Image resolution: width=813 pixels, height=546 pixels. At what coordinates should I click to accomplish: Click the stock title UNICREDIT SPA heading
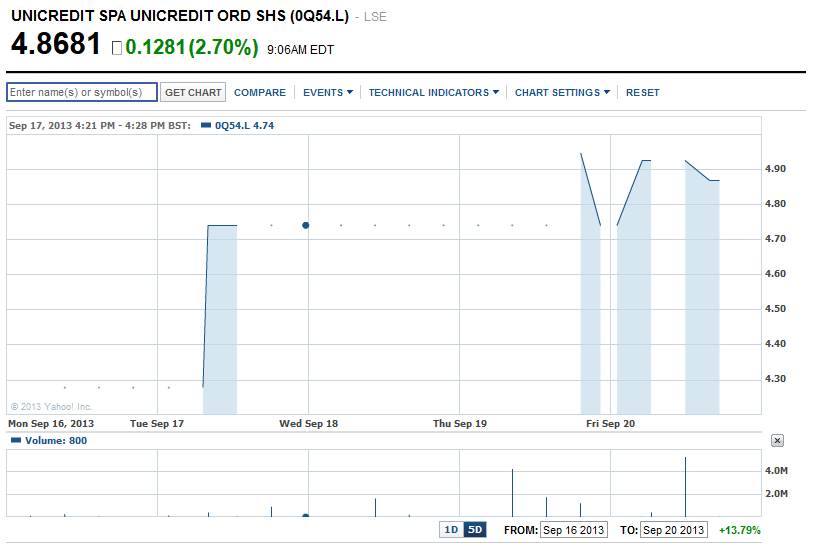(180, 16)
